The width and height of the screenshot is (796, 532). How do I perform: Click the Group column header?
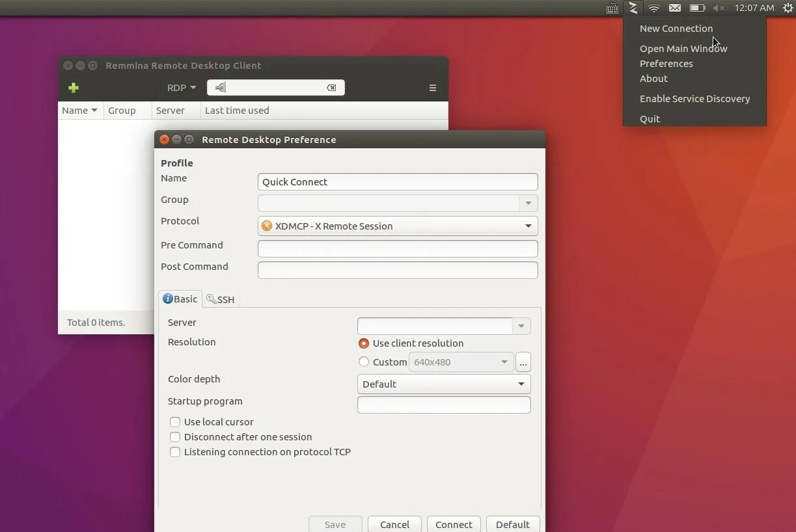128,111
